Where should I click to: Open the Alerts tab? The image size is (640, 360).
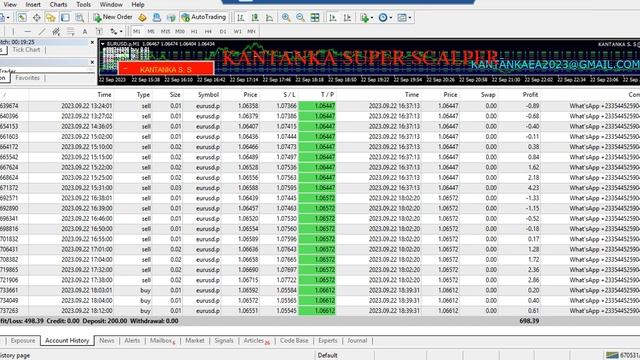tap(132, 340)
